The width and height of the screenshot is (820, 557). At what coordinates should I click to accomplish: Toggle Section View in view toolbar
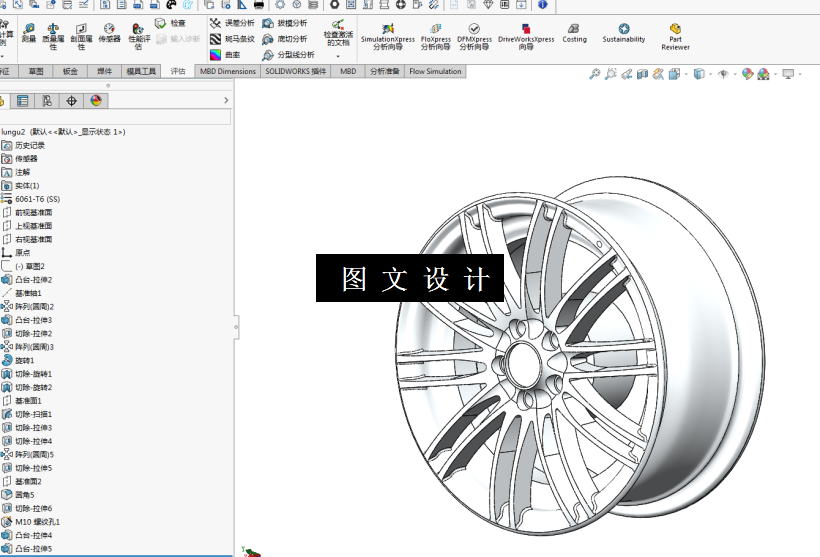(642, 74)
